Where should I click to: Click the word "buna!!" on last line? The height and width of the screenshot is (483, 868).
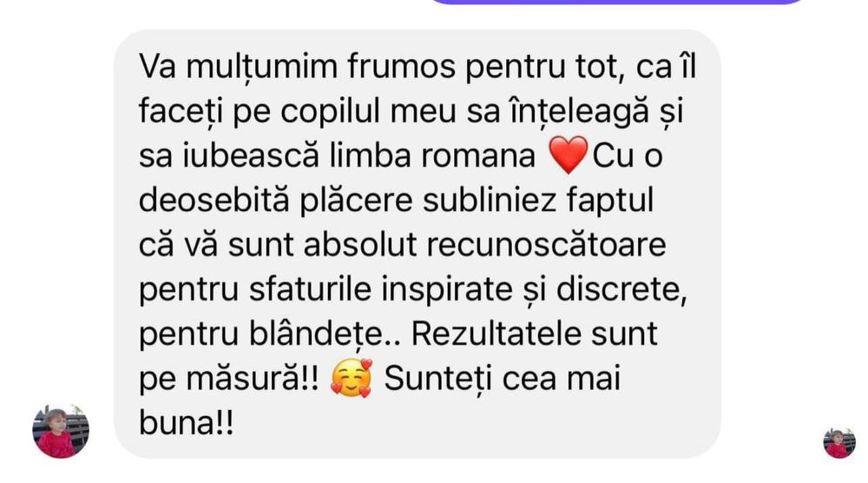click(186, 424)
